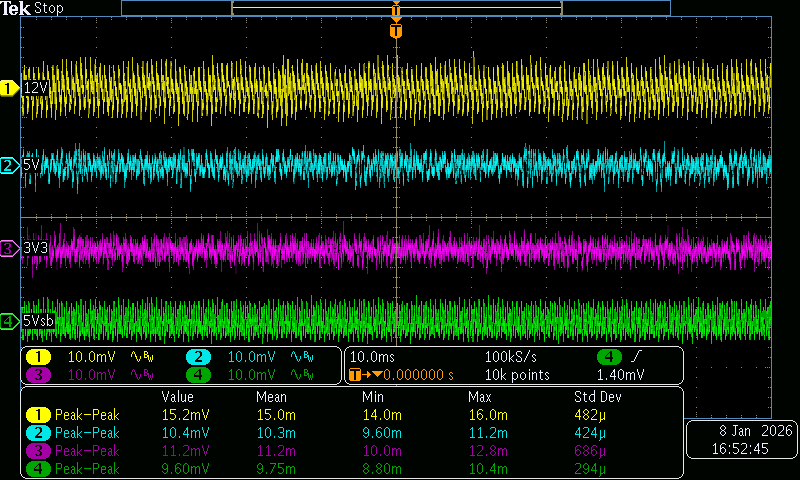The height and width of the screenshot is (480, 800).
Task: Click the date and time display
Action: click(743, 441)
